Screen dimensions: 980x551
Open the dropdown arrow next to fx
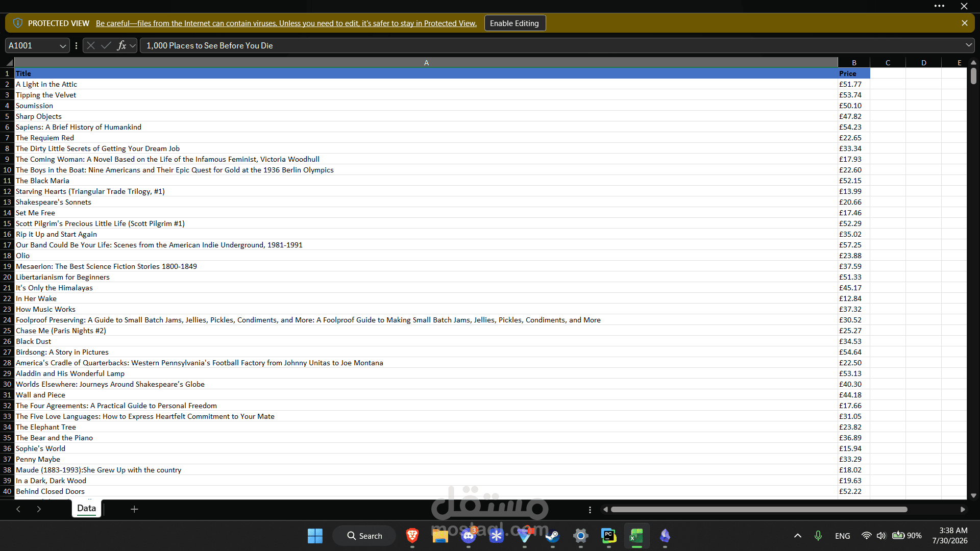(133, 46)
